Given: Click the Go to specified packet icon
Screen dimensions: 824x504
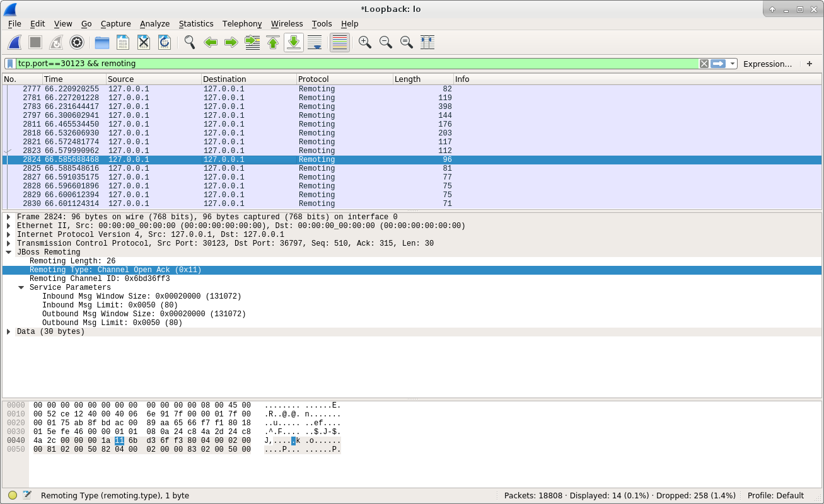Looking at the screenshot, I should pos(252,42).
